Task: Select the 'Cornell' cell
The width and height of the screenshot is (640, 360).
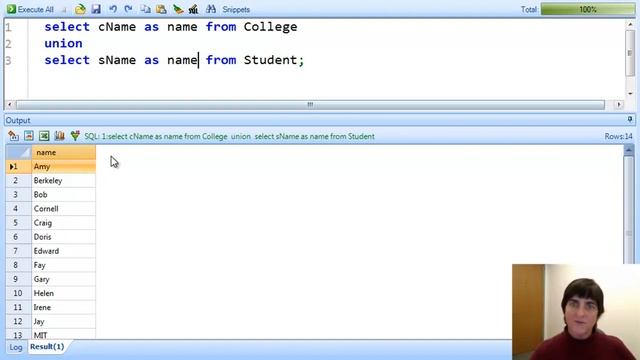Action: pos(64,209)
